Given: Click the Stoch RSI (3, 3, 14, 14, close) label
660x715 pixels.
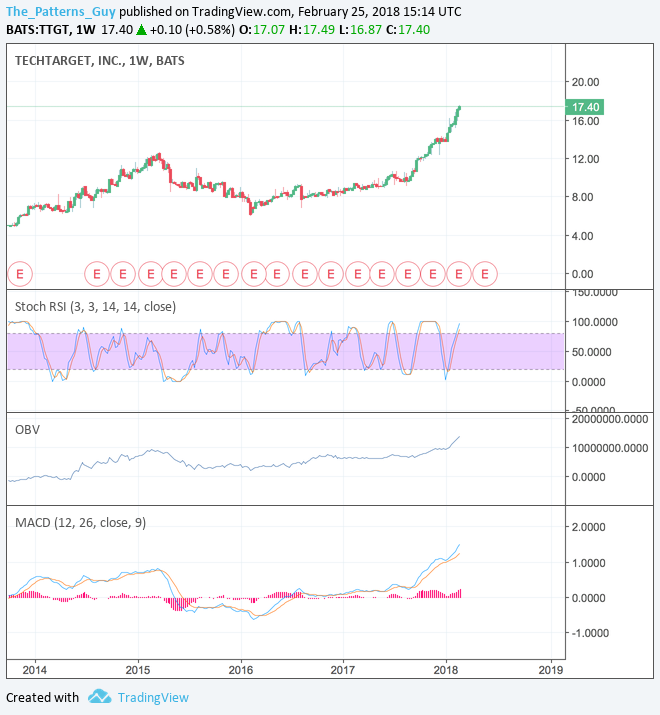Looking at the screenshot, I should tap(95, 306).
